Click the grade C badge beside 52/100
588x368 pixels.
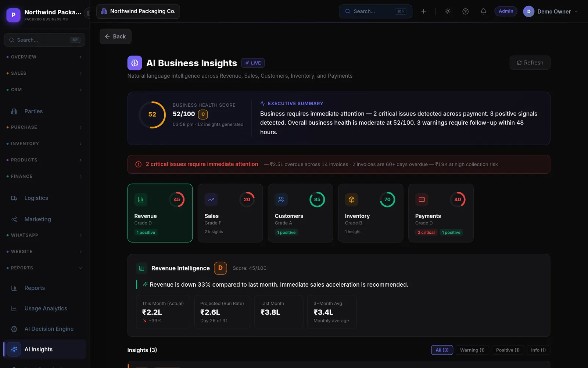[x=203, y=114]
